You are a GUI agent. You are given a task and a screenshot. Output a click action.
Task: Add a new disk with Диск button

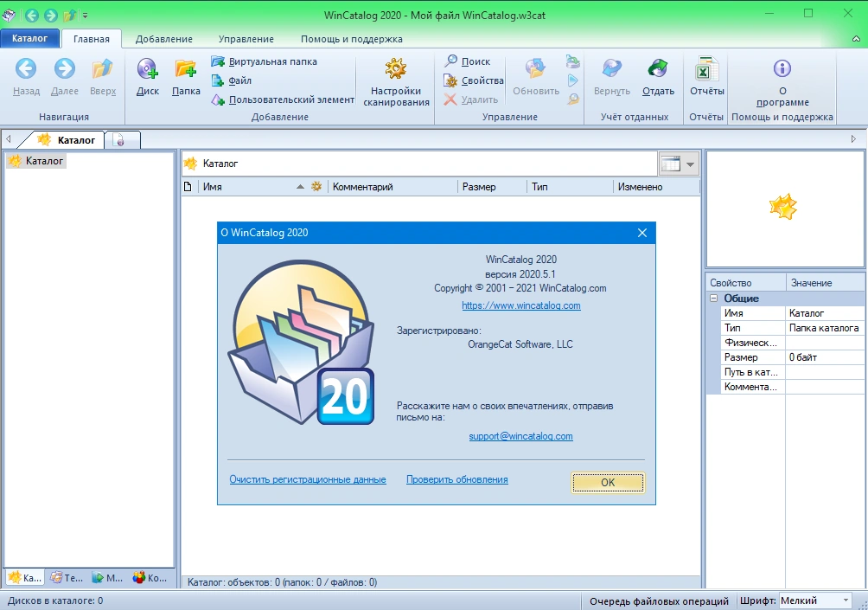[148, 77]
